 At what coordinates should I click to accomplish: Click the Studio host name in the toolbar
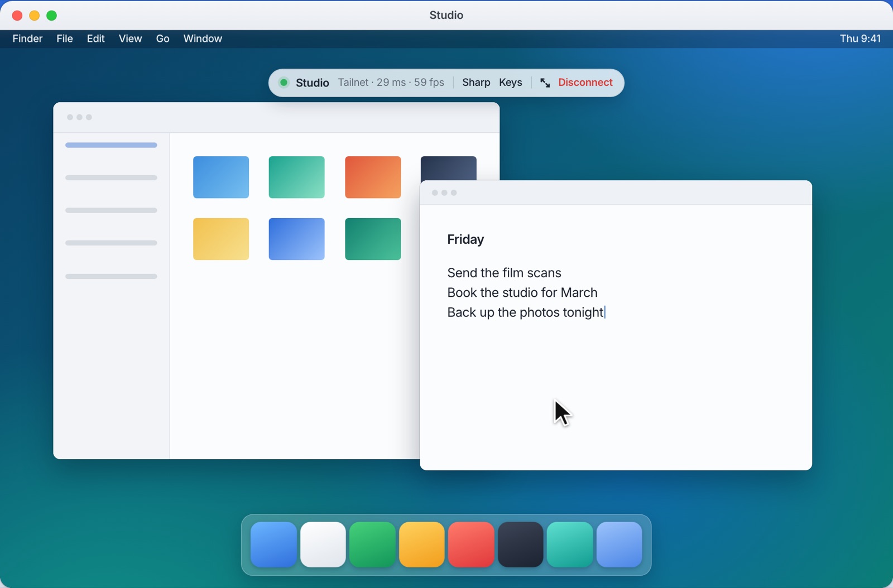[x=313, y=83]
